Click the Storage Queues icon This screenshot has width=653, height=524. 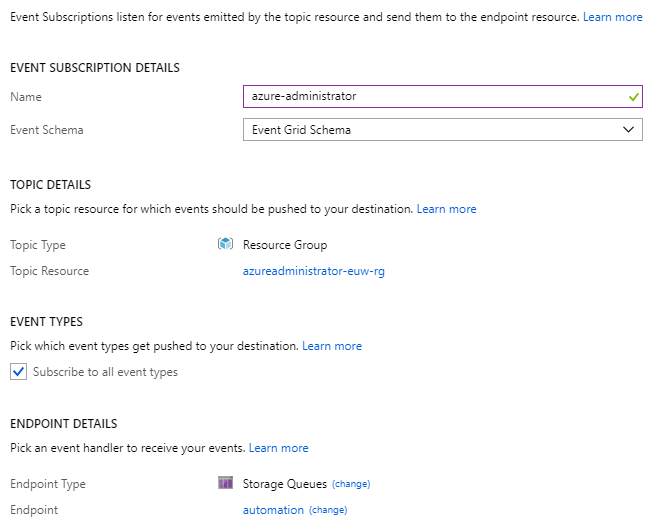point(225,483)
